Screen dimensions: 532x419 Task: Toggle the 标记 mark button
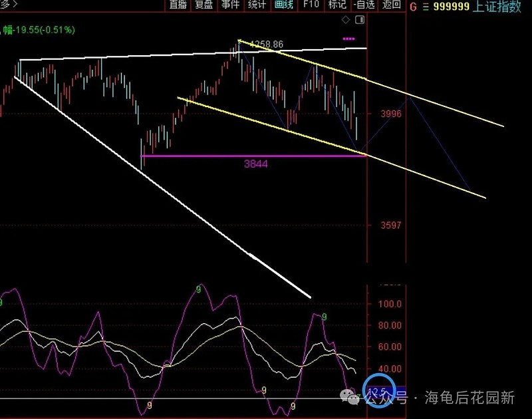[337, 5]
